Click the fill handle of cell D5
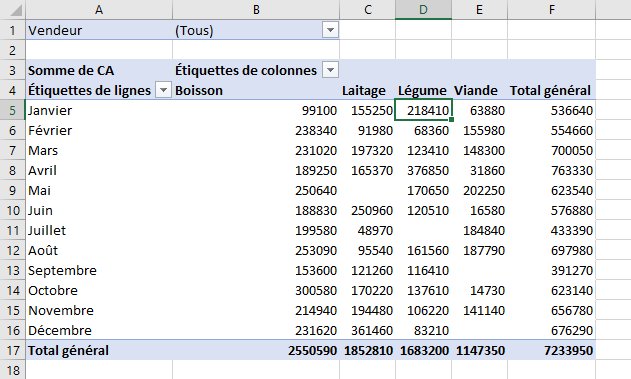Screen dimensions: 631x379 (452, 119)
